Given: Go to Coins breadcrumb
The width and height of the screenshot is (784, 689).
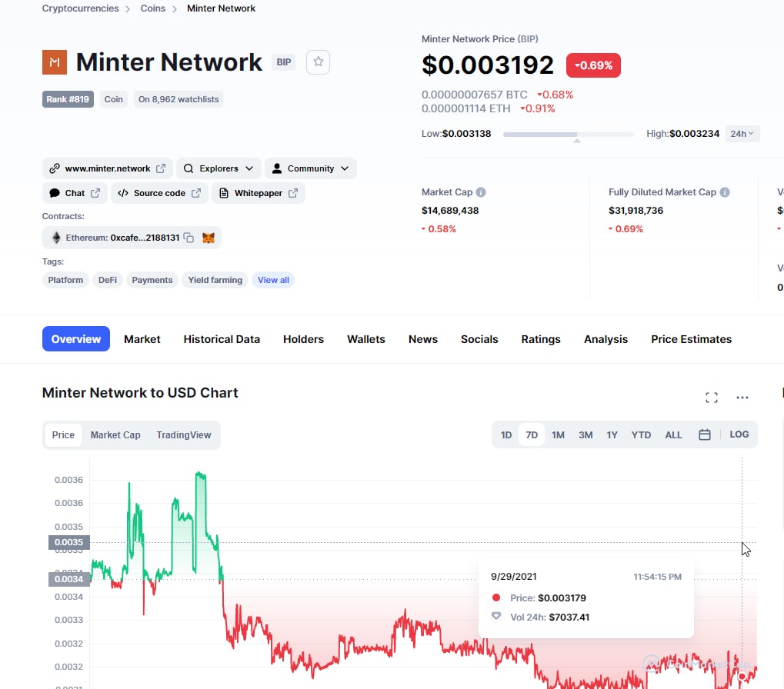Looking at the screenshot, I should [153, 8].
